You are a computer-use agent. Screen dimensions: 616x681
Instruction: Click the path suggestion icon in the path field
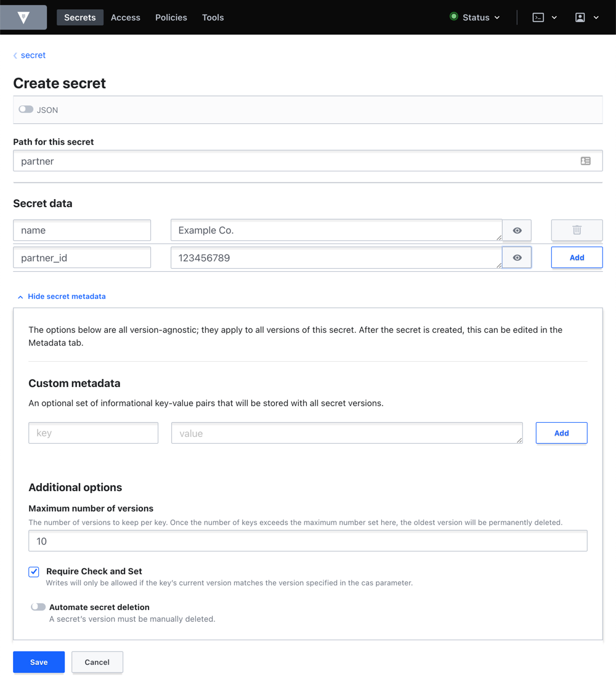coord(586,160)
